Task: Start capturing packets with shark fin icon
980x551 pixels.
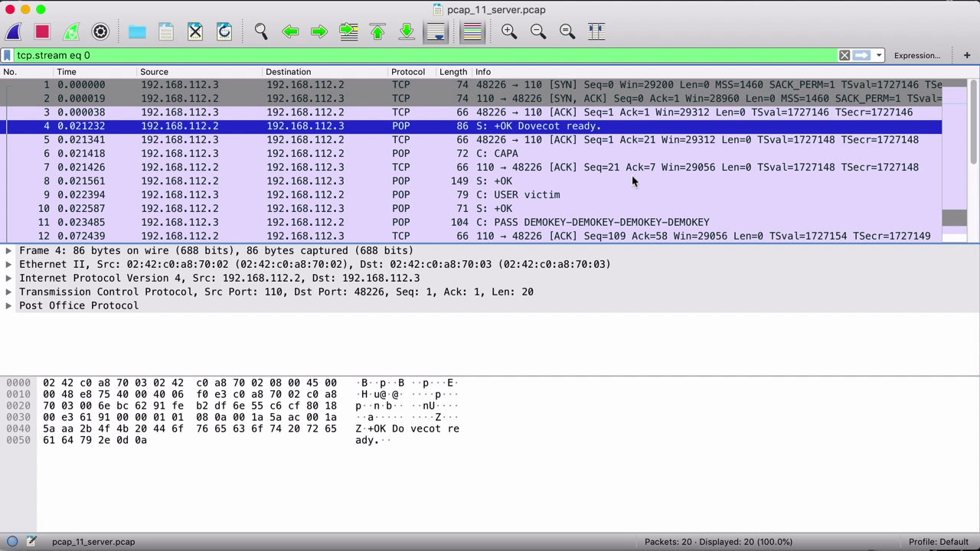Action: point(13,31)
